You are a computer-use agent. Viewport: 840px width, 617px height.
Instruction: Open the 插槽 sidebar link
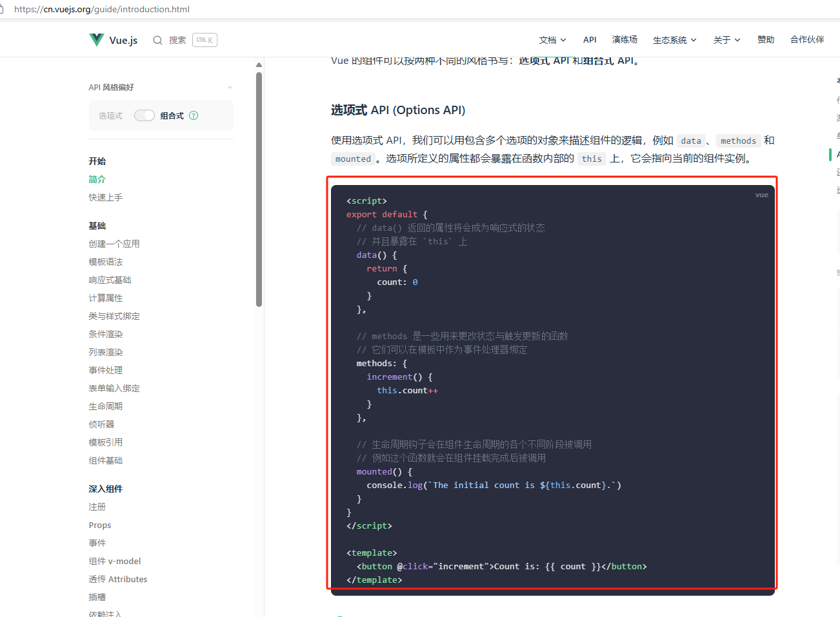coord(97,597)
